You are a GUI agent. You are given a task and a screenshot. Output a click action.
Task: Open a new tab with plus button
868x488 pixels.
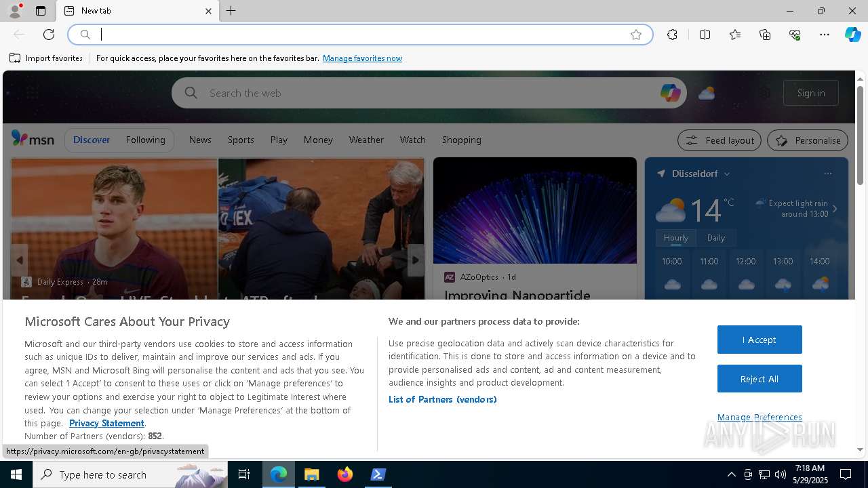click(231, 11)
